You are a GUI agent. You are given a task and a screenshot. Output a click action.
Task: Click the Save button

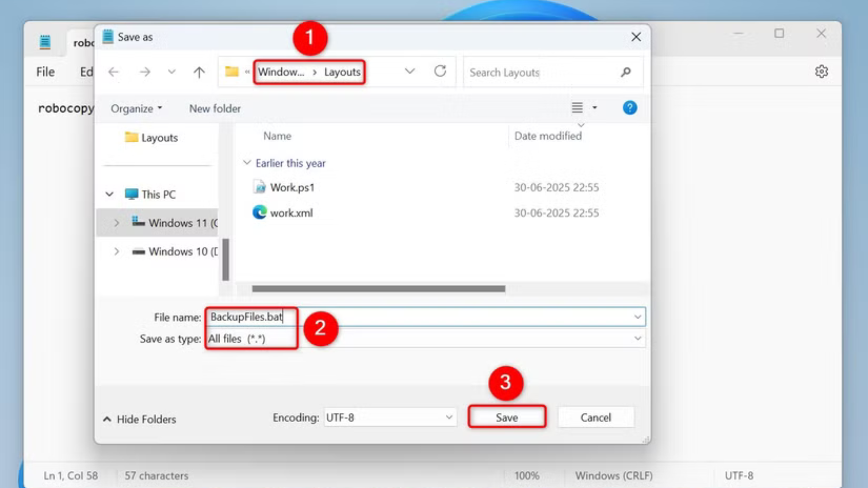pyautogui.click(x=506, y=418)
